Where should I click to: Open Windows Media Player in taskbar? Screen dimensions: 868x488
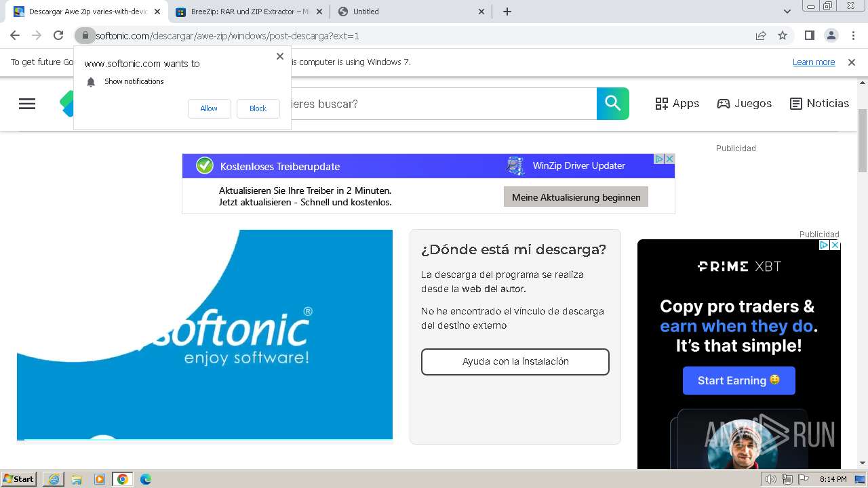click(100, 479)
